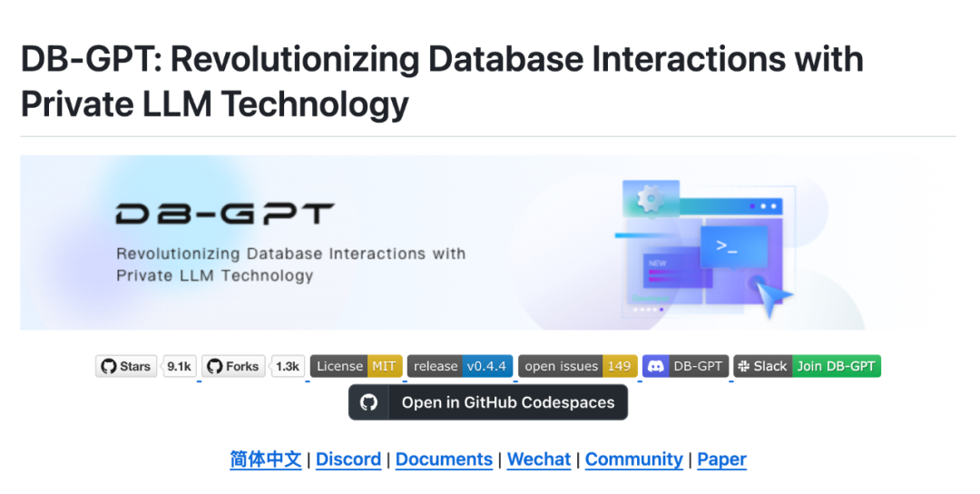Open the Discord text link
Image resolution: width=980 pixels, height=494 pixels.
(x=348, y=459)
